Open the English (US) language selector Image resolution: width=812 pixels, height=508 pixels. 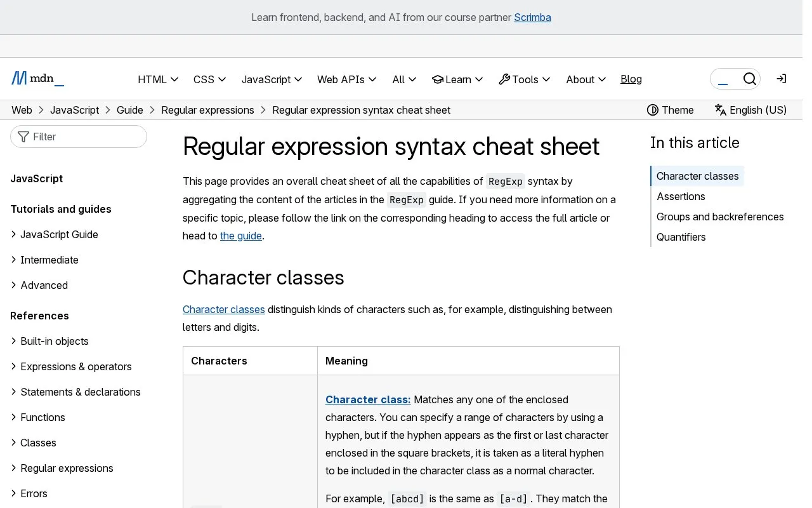click(x=750, y=110)
